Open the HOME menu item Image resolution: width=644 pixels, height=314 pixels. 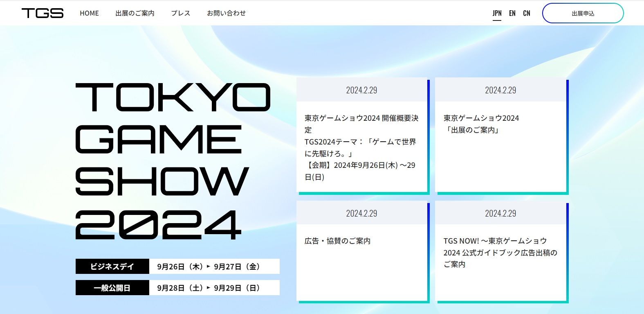click(89, 13)
